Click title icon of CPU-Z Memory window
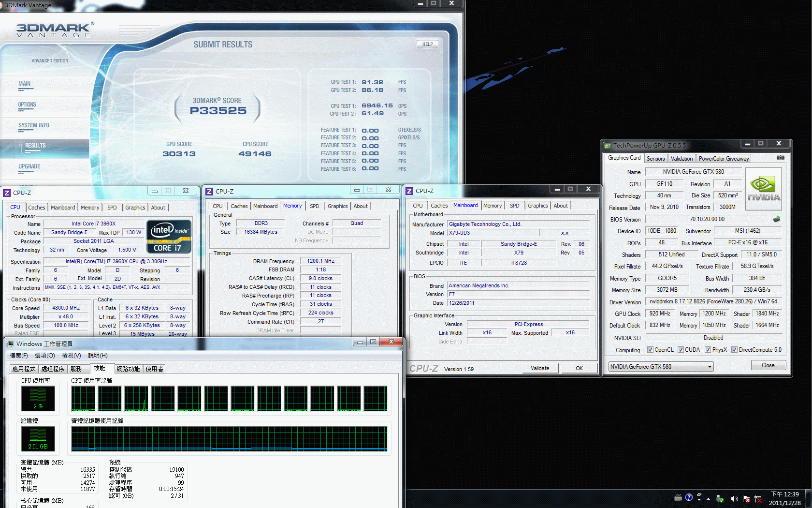 click(209, 192)
